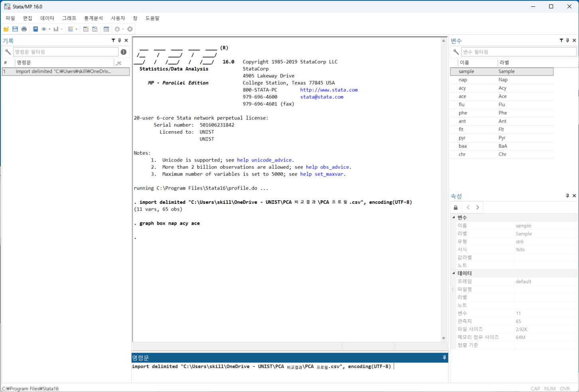Close the 속성 properties panel

point(574,195)
